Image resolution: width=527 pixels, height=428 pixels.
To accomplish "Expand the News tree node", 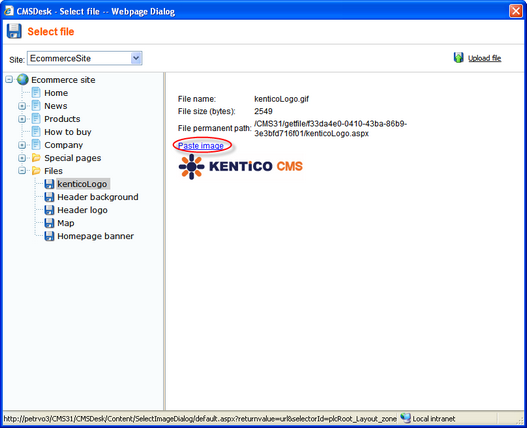I will point(22,106).
